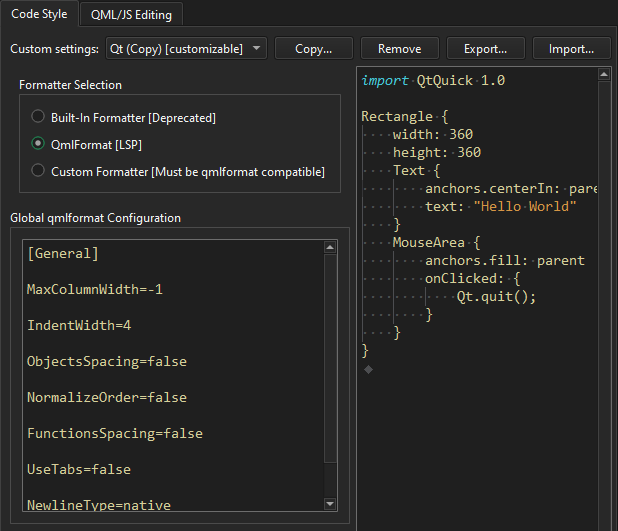
Task: Enable the Custom Formatter radio option
Action: (x=38, y=171)
